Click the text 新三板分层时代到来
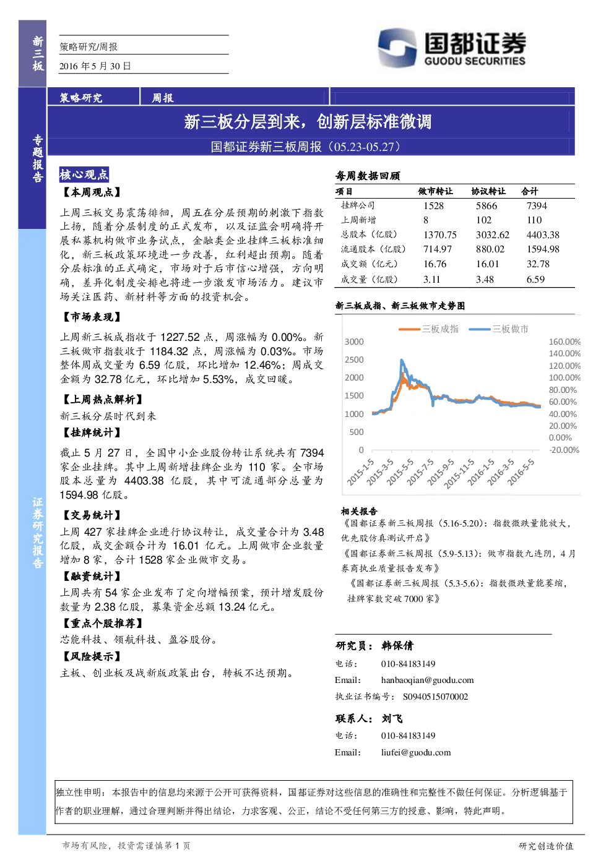Image resolution: width=614 pixels, height=868 pixels. click(108, 416)
